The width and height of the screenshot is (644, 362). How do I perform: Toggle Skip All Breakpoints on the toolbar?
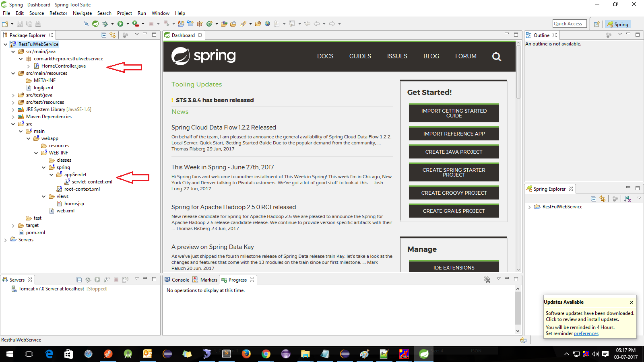click(x=86, y=23)
